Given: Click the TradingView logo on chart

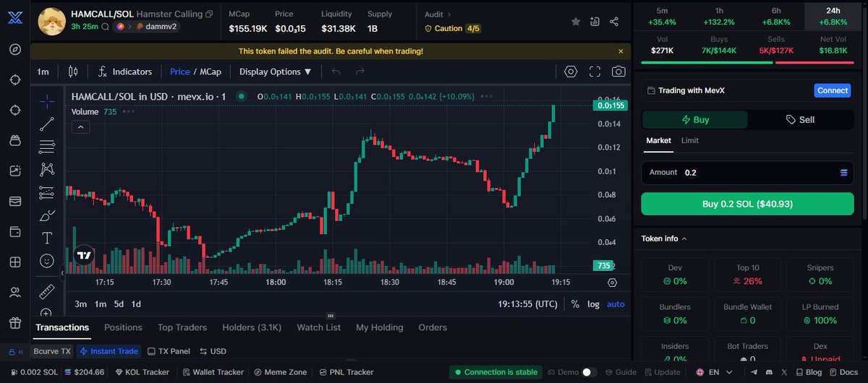Looking at the screenshot, I should pos(84,255).
